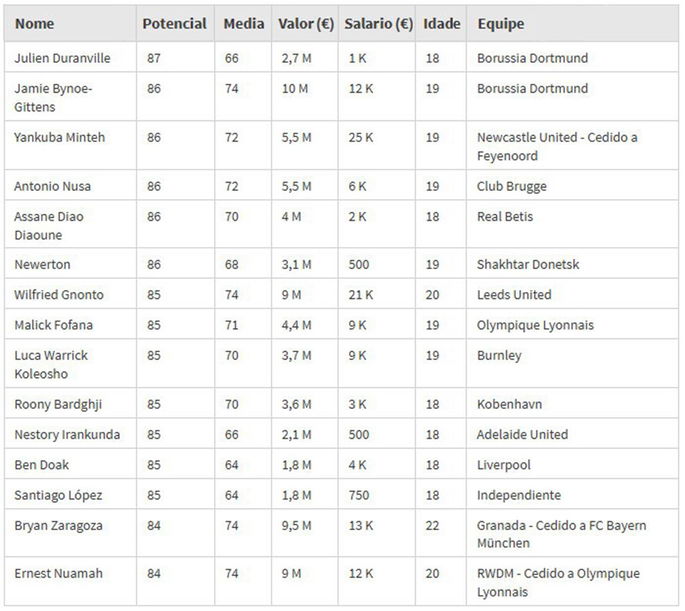Choose Roony Bardghji from the list

tap(60, 404)
